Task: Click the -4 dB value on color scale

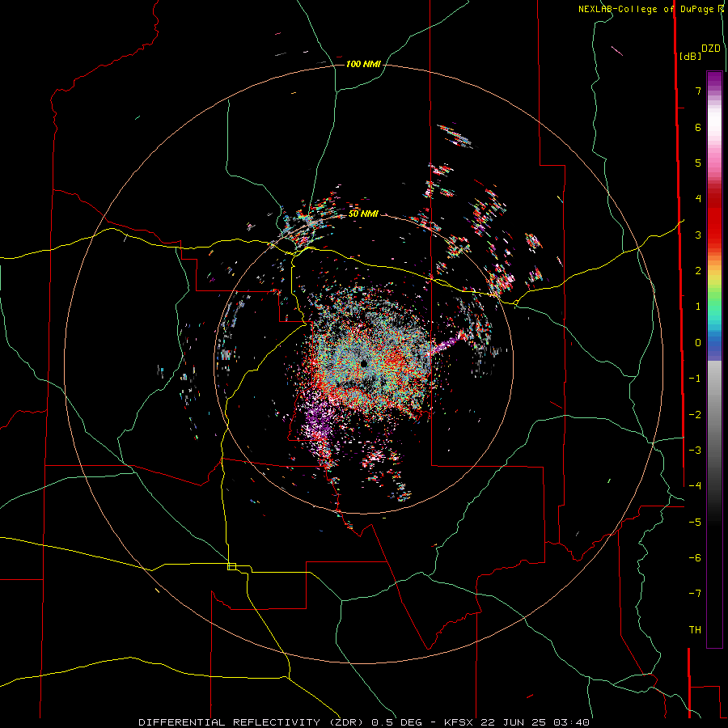Action: click(695, 485)
